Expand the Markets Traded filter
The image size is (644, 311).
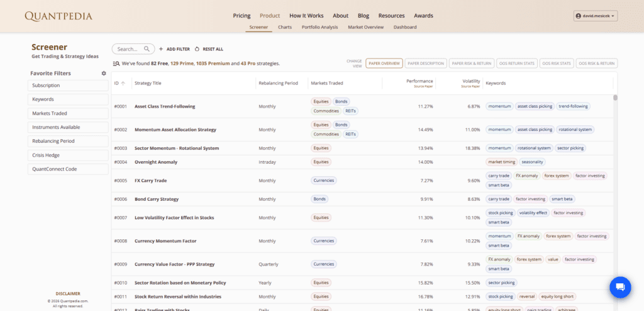[68, 113]
